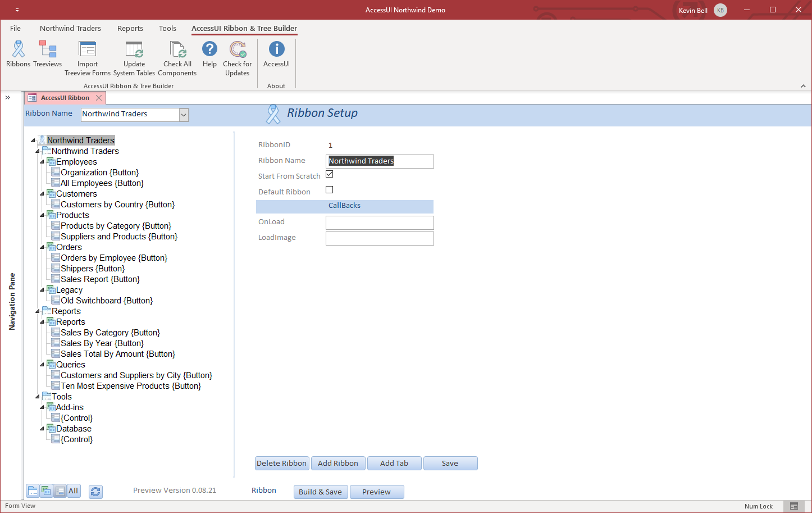The width and height of the screenshot is (812, 513).
Task: Select Customers and Suppliers by City {Button}
Action: pyautogui.click(x=136, y=375)
